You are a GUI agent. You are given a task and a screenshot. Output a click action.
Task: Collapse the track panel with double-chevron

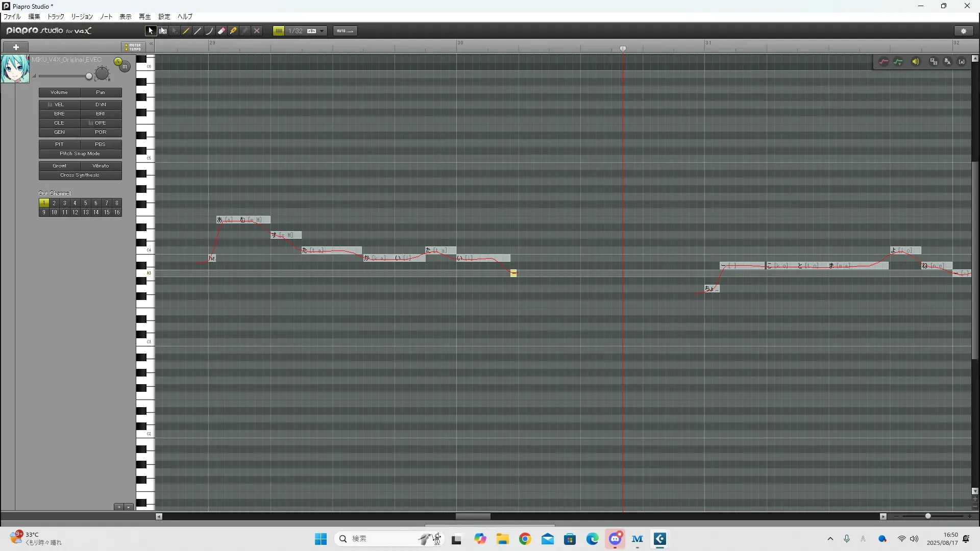pyautogui.click(x=151, y=44)
